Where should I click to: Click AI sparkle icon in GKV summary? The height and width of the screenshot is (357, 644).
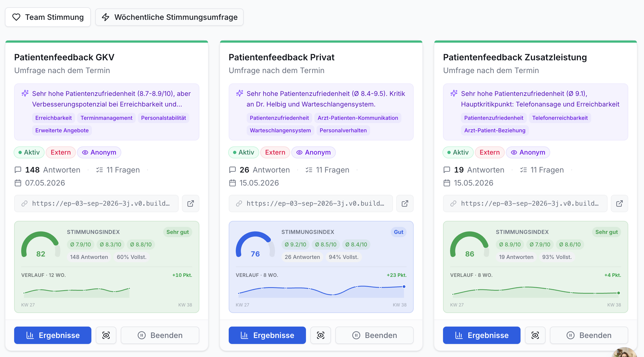point(25,93)
